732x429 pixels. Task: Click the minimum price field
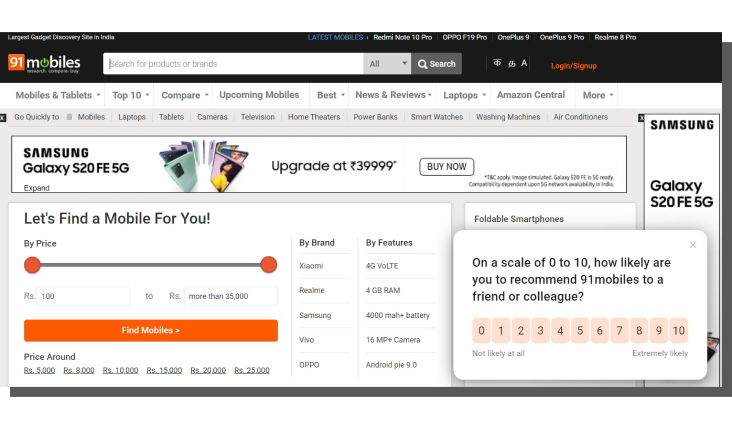click(x=83, y=296)
